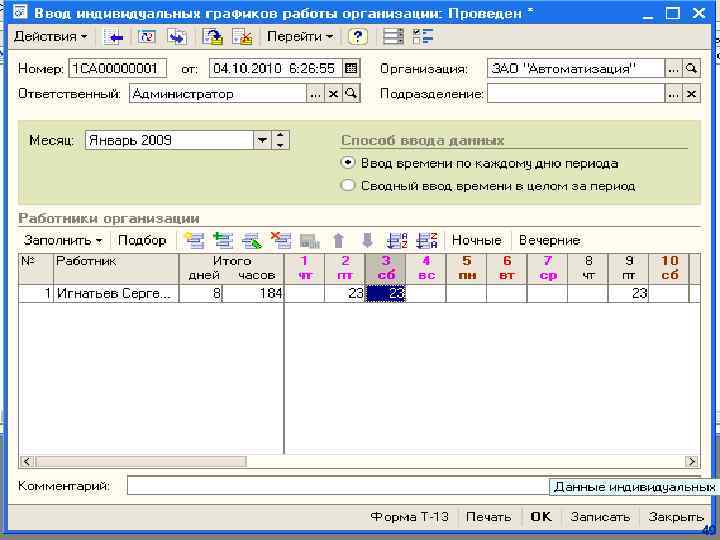
Task: Click the blue arrow icon next to Действия
Action: pyautogui.click(x=113, y=37)
